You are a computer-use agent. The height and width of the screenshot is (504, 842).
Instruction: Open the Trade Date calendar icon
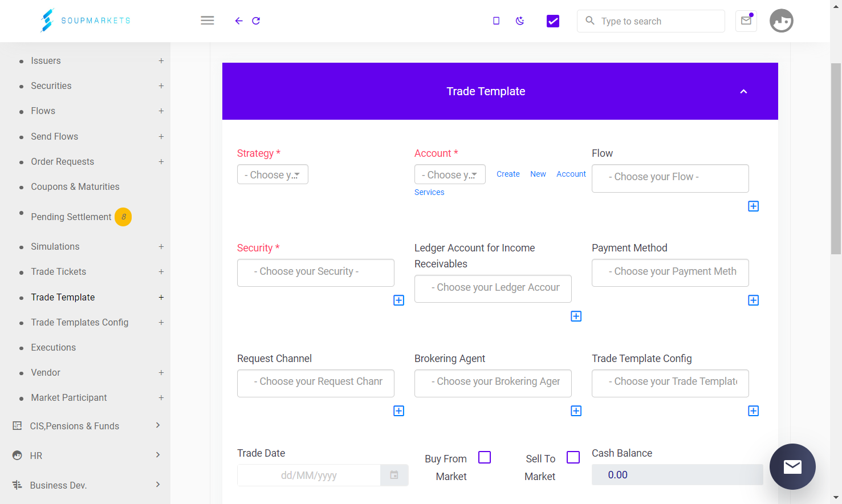click(394, 475)
